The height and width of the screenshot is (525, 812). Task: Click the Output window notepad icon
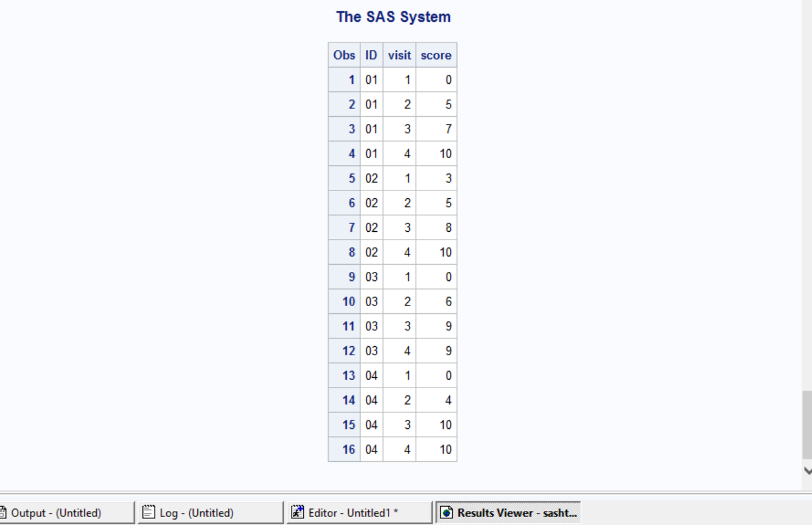[x=5, y=512]
